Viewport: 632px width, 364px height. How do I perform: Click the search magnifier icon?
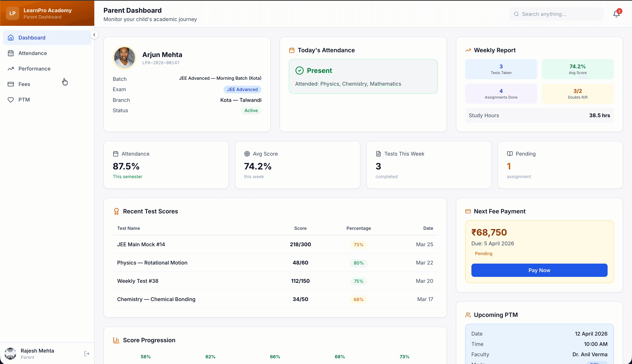(x=516, y=14)
